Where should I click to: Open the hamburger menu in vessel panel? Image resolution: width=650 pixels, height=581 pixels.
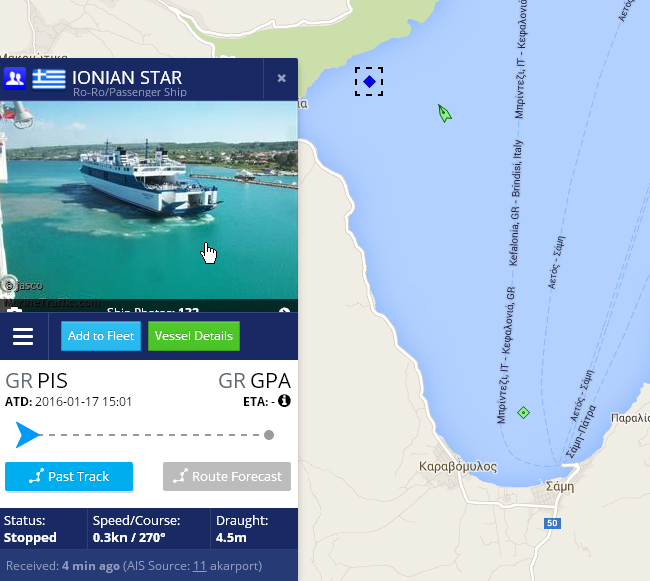[23, 336]
